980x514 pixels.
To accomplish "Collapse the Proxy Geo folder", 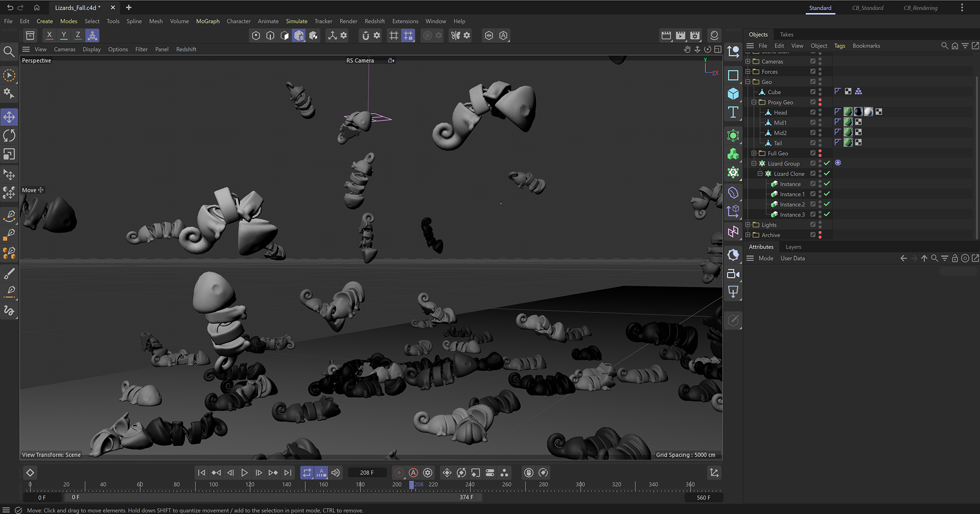I will (x=754, y=102).
